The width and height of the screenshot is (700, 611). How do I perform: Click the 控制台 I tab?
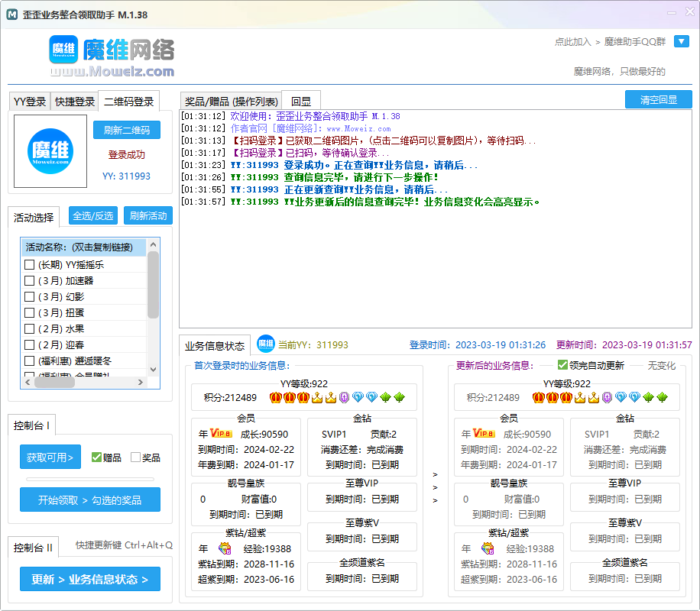pos(31,425)
